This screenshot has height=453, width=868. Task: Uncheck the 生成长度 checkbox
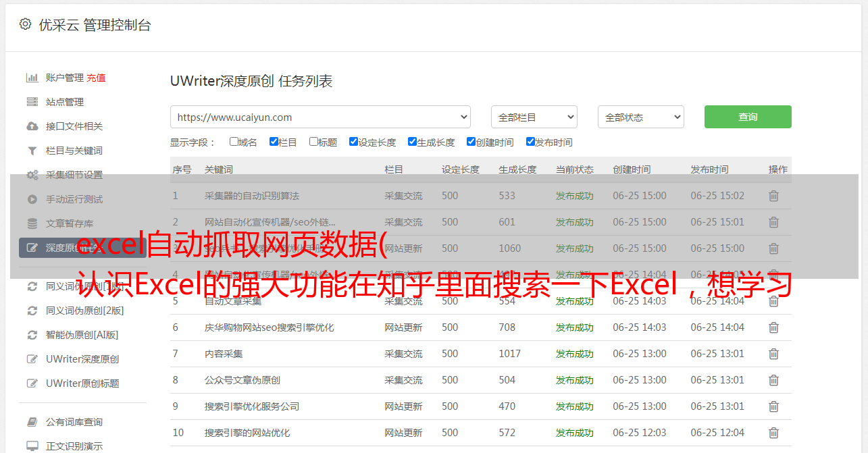(412, 142)
